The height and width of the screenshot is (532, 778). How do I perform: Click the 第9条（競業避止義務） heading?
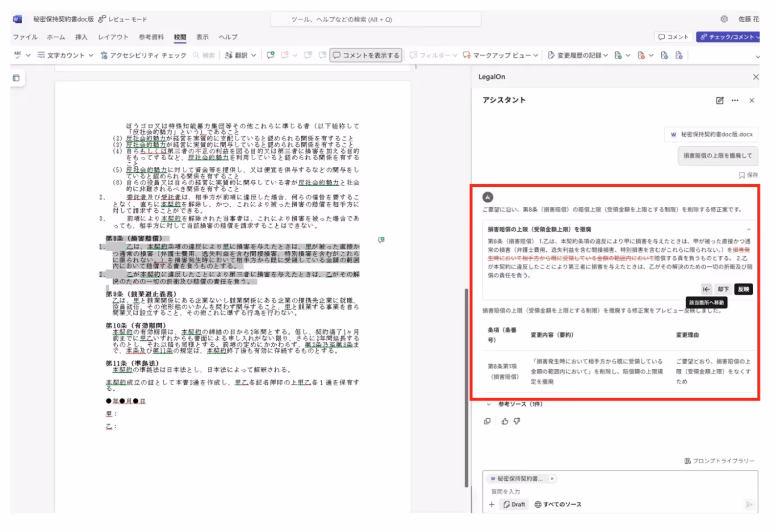(141, 294)
